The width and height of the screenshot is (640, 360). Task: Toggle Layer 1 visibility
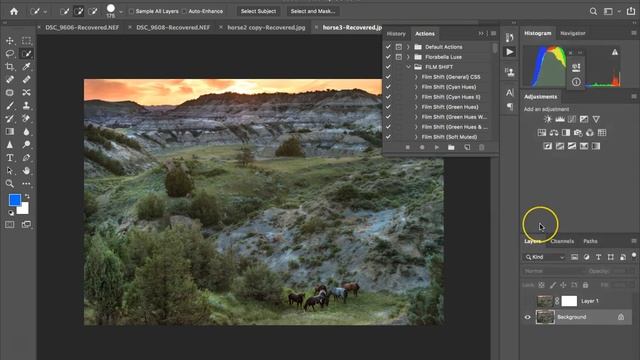527,301
